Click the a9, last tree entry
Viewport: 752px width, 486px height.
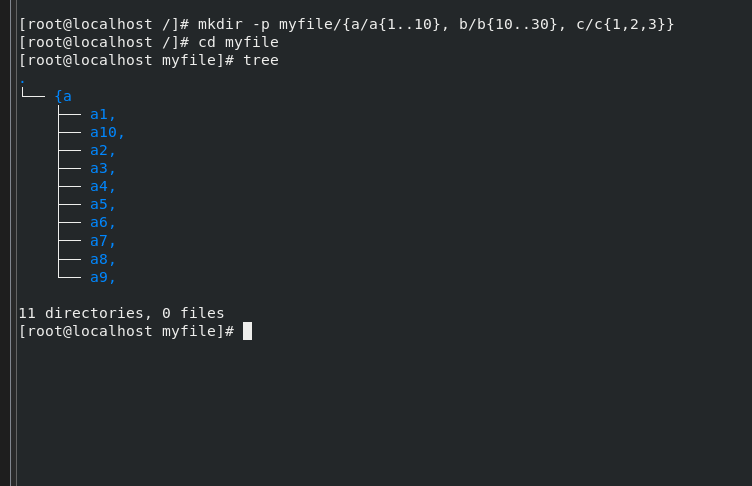tap(103, 277)
